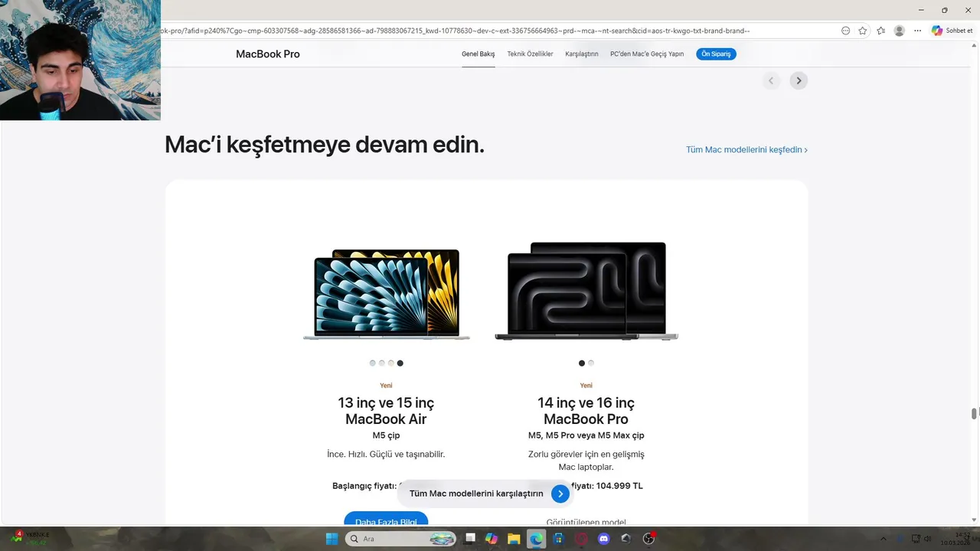Open Discord on the taskbar
This screenshot has width=980, height=551.
click(x=603, y=539)
